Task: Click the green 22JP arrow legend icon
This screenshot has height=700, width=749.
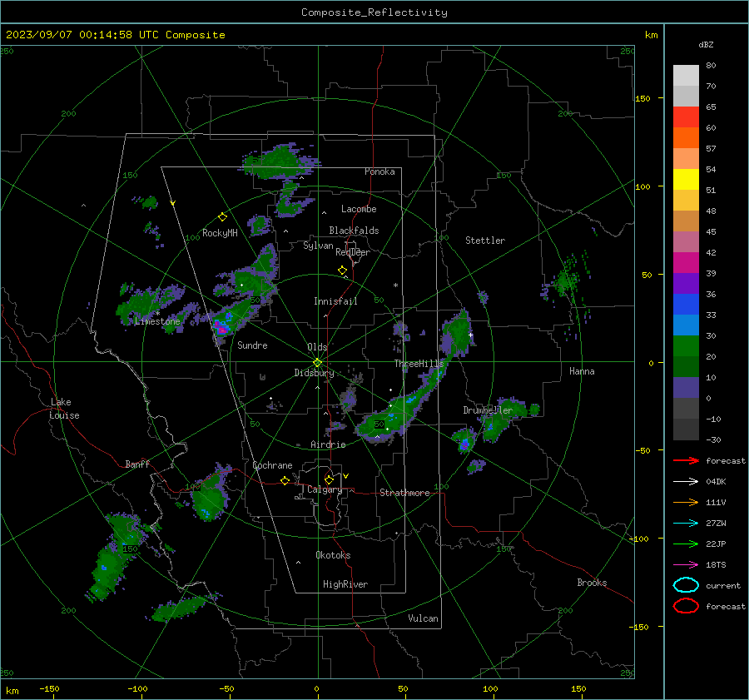Action: point(686,544)
